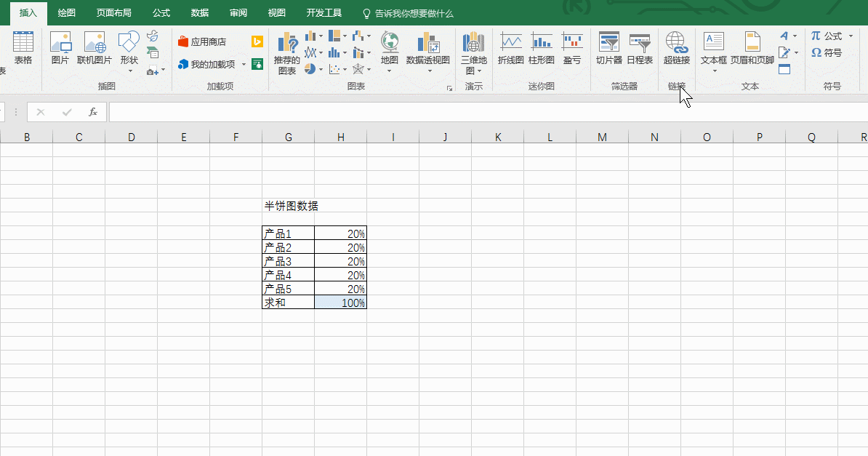The width and height of the screenshot is (868, 456).
Task: Click the 应用商店 button
Action: pos(201,41)
